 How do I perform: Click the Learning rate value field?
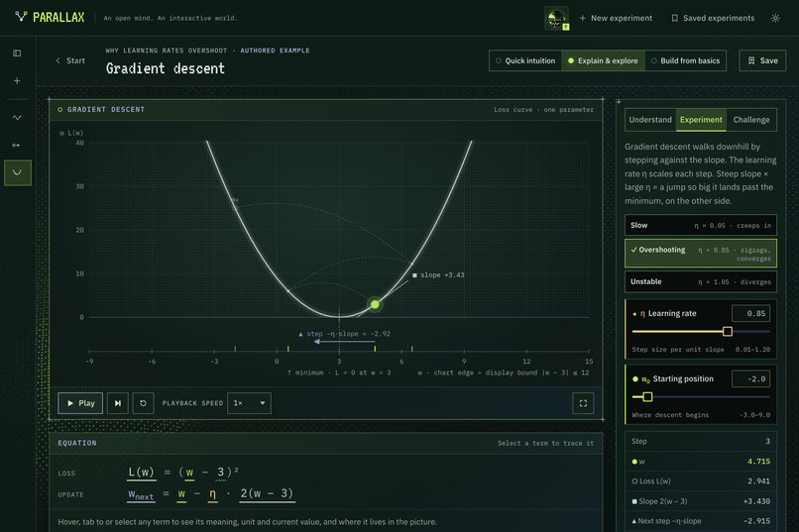pyautogui.click(x=750, y=314)
